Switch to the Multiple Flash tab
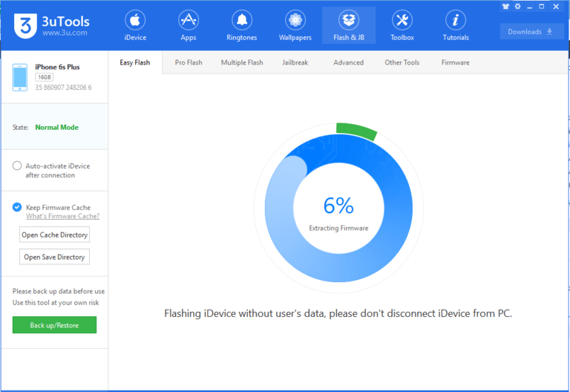Screen dimensions: 570x392 (x=242, y=62)
